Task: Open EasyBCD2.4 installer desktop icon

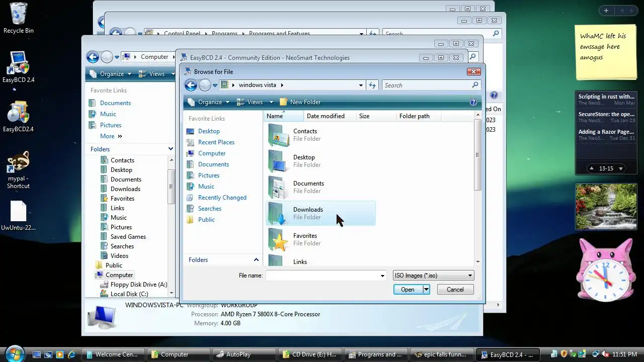Action: pos(19,116)
